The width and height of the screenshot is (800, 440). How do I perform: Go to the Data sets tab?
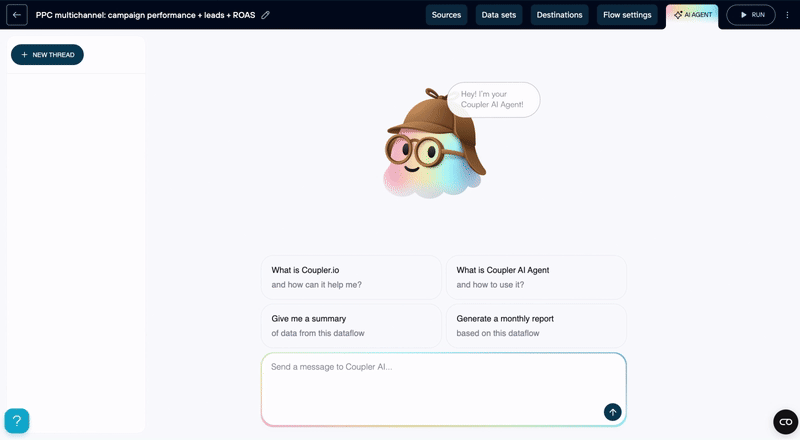point(499,15)
